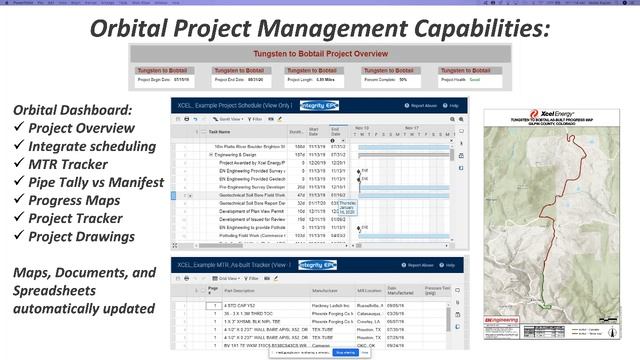Viewport: 640px width, 360px height.
Task: Open comments icon on MTR Tracker right rail
Action: click(458, 290)
